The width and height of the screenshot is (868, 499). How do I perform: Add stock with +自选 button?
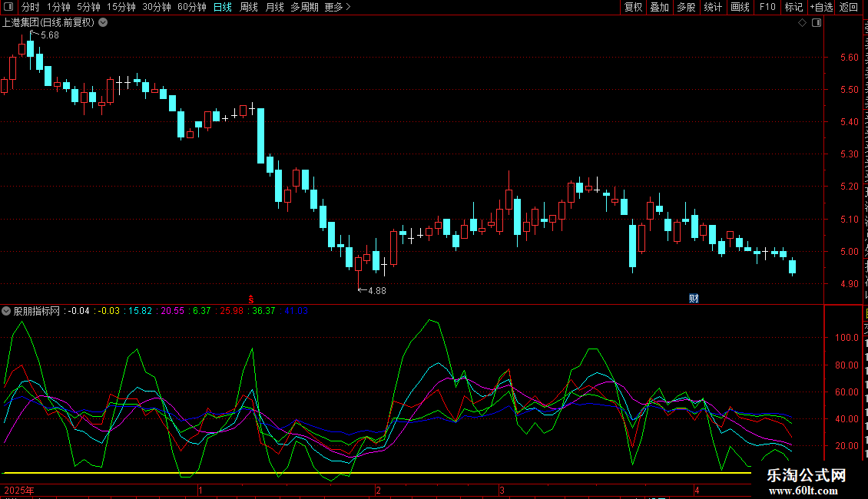point(821,7)
